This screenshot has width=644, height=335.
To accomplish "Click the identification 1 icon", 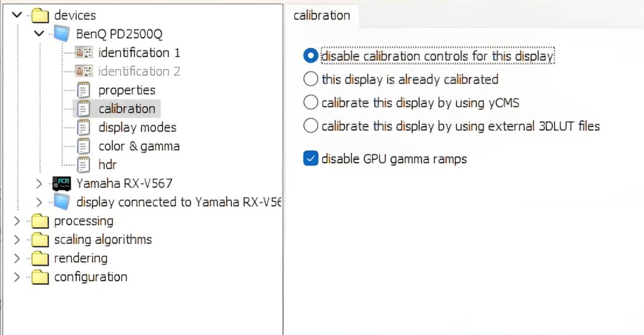I will [x=84, y=53].
